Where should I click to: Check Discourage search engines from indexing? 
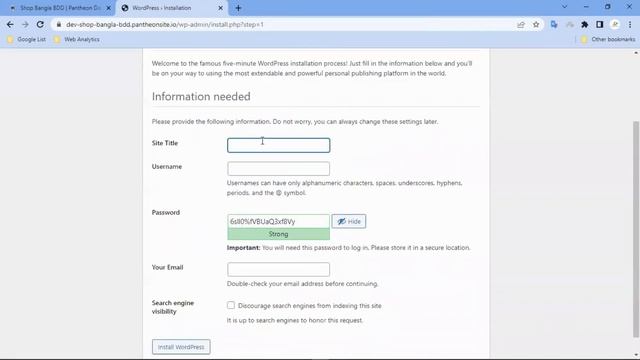coord(231,305)
